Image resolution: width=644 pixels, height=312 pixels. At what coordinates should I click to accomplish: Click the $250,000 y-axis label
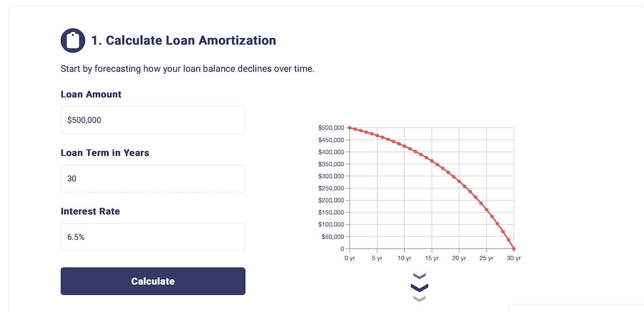coord(331,188)
